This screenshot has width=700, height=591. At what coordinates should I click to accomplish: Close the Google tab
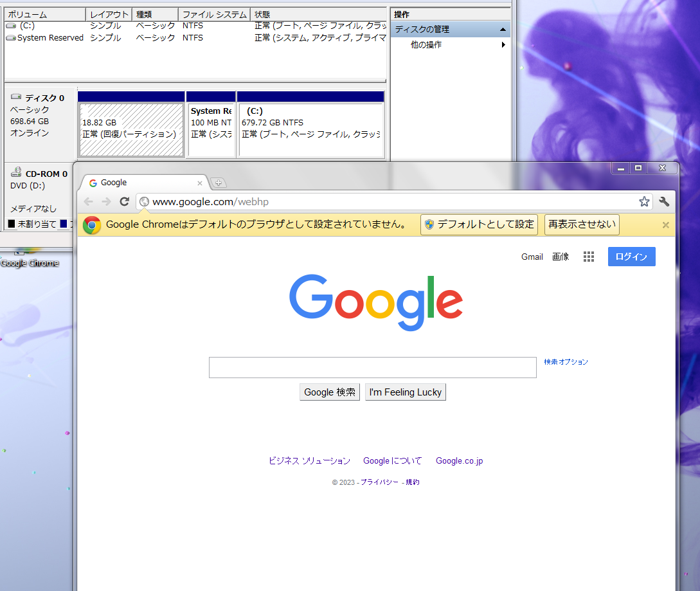(x=200, y=183)
